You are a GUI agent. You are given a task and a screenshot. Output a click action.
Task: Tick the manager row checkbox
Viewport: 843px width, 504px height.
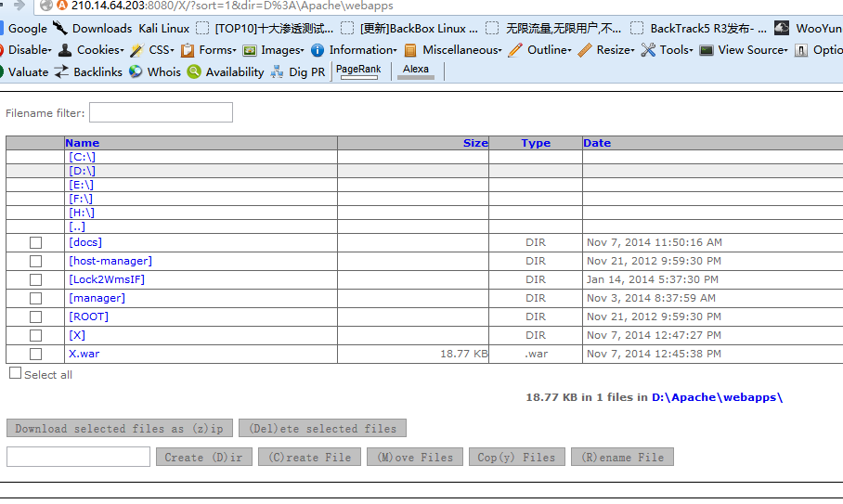pyautogui.click(x=35, y=298)
